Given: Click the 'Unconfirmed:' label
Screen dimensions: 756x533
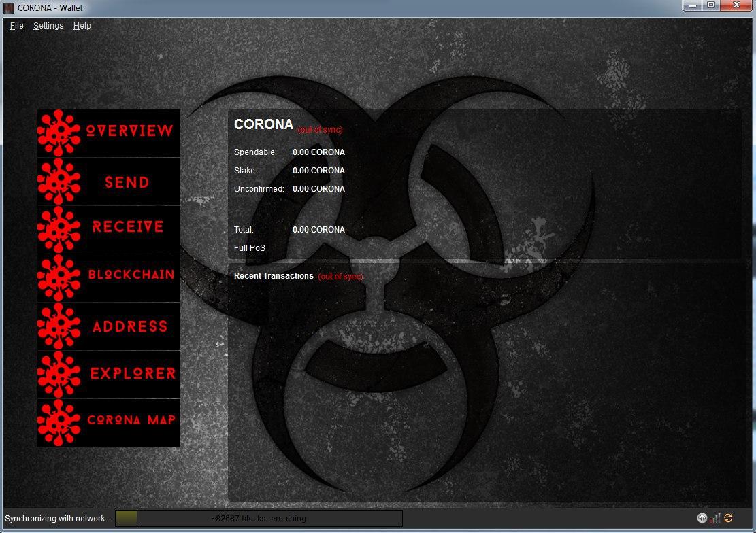Looking at the screenshot, I should pyautogui.click(x=259, y=189).
